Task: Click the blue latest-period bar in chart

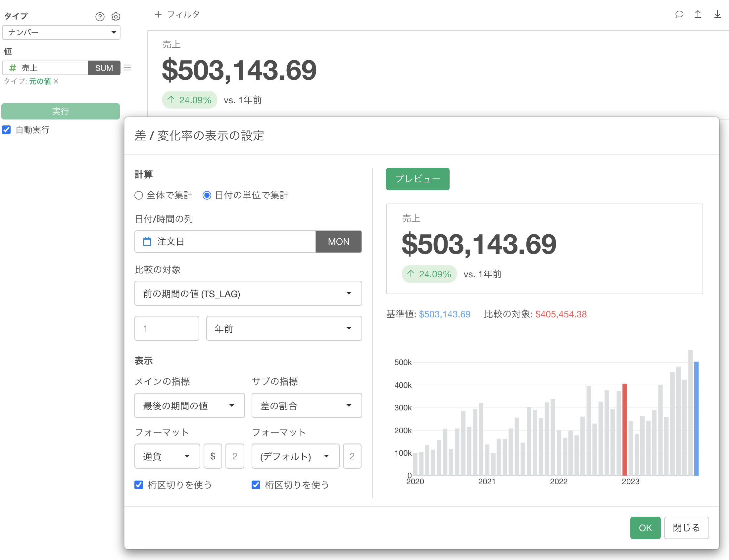Action: [696, 418]
